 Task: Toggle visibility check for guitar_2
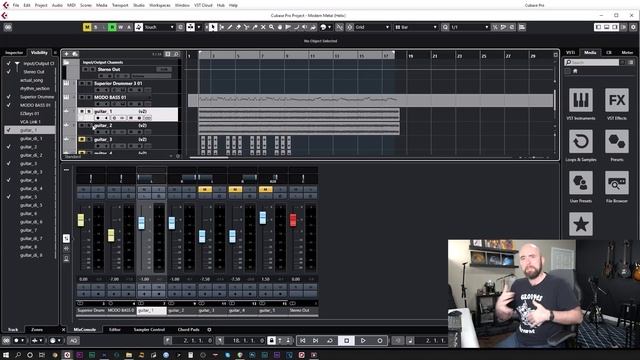pos(9,147)
